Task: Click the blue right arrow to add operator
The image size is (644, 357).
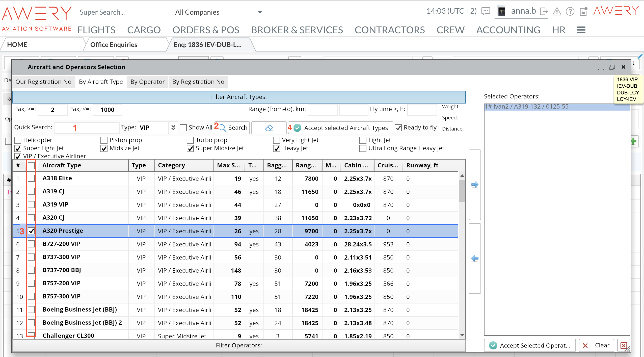Action: [x=475, y=185]
